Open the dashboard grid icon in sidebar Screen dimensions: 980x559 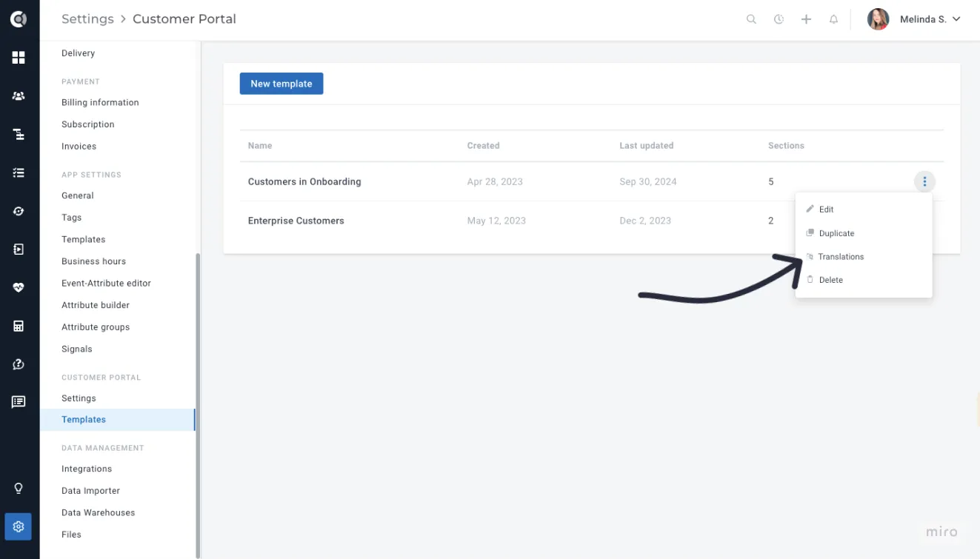pyautogui.click(x=19, y=58)
